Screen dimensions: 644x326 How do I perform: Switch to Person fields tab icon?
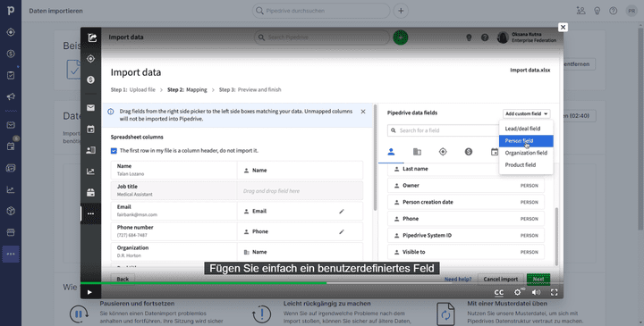click(391, 152)
